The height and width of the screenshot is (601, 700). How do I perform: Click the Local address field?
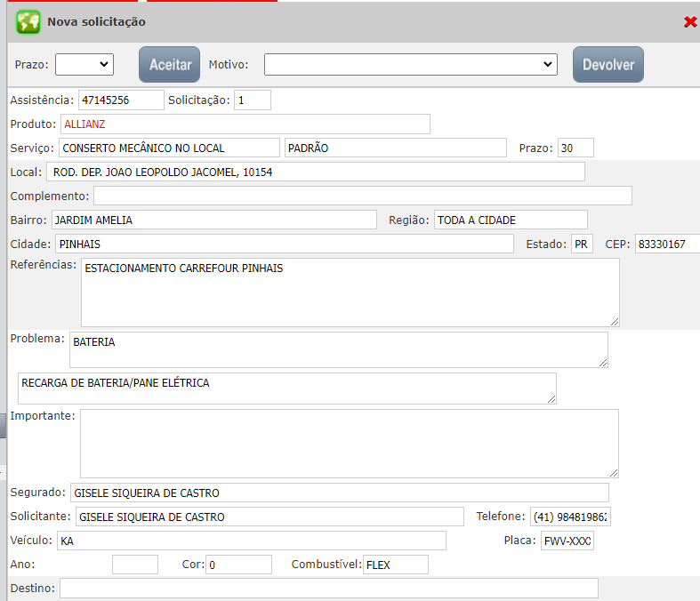coord(316,172)
